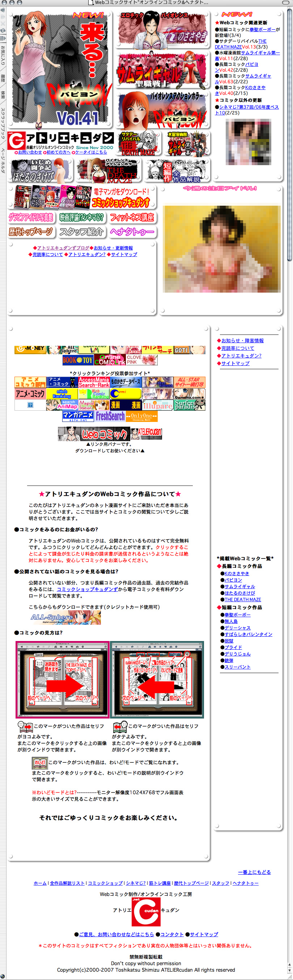Viewport: 293px width, 980px height.
Task: Open the 一番上にもどる link
Action: click(x=254, y=872)
